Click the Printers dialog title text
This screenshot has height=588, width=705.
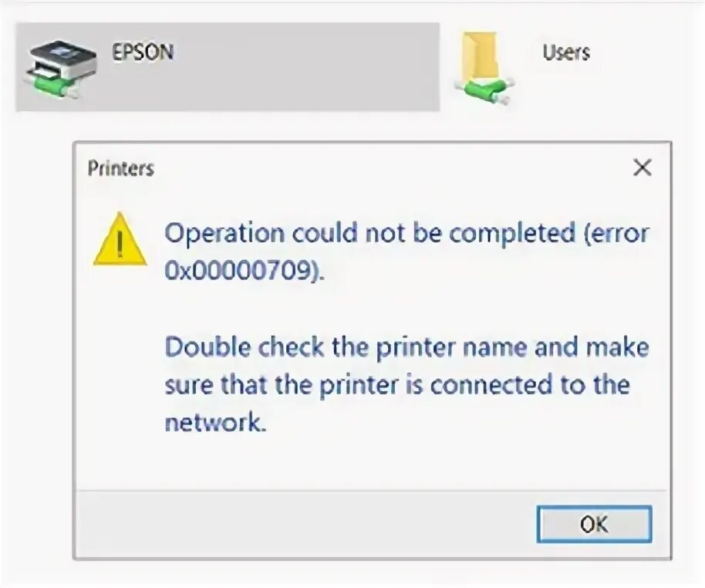(121, 168)
